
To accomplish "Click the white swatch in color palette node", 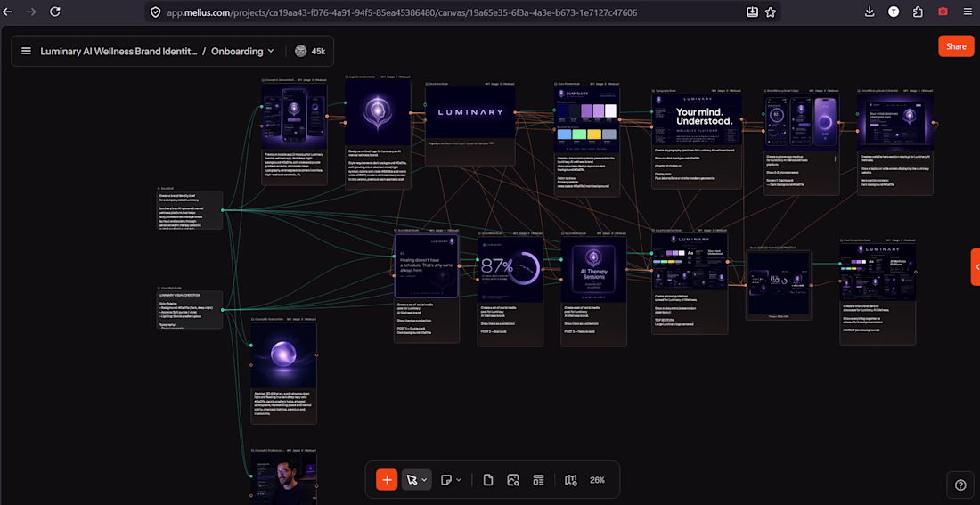I will click(x=610, y=110).
